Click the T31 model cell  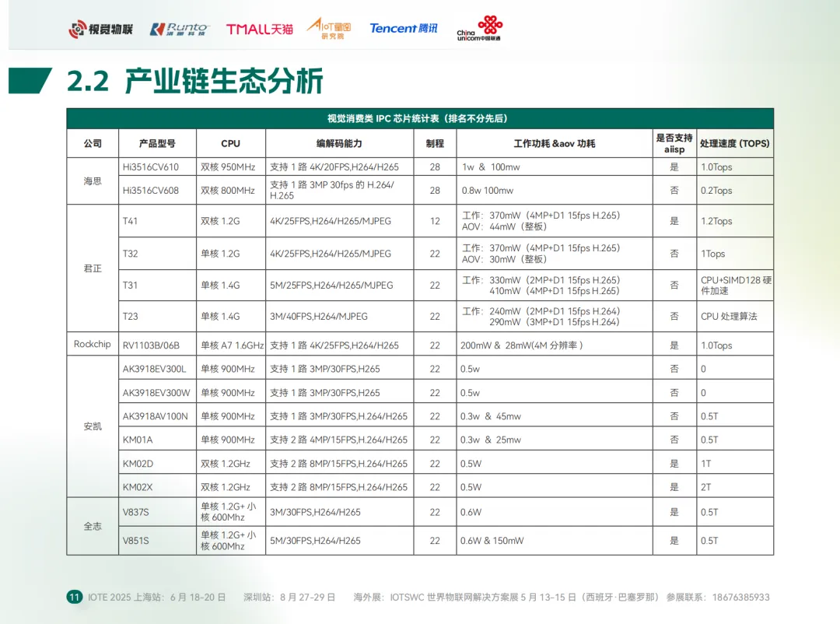[x=157, y=286]
